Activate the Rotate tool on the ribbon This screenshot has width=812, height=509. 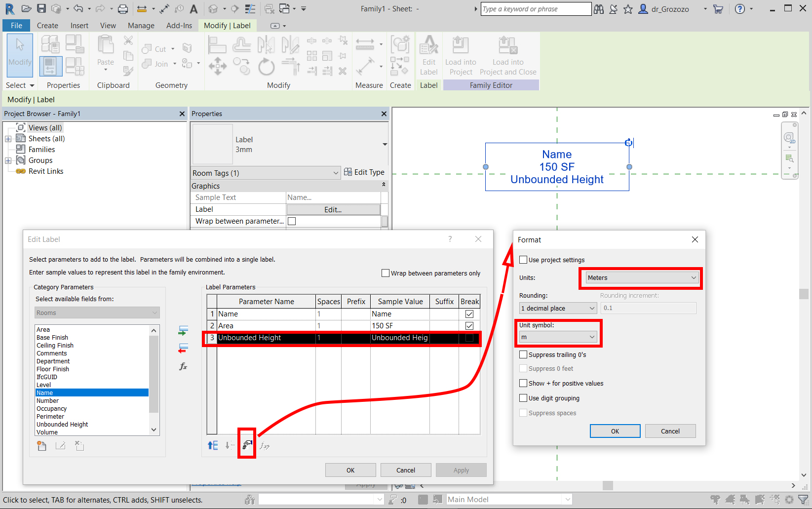267,67
